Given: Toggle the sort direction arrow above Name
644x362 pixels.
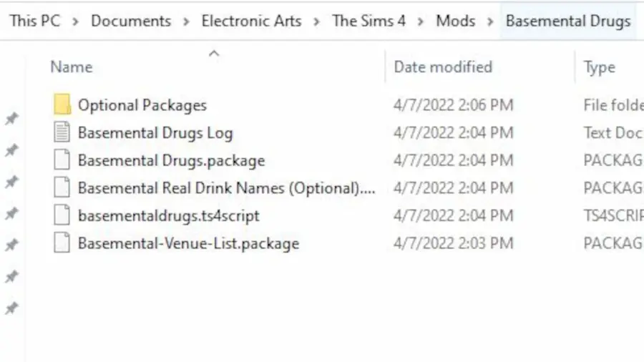Looking at the screenshot, I should pos(214,54).
